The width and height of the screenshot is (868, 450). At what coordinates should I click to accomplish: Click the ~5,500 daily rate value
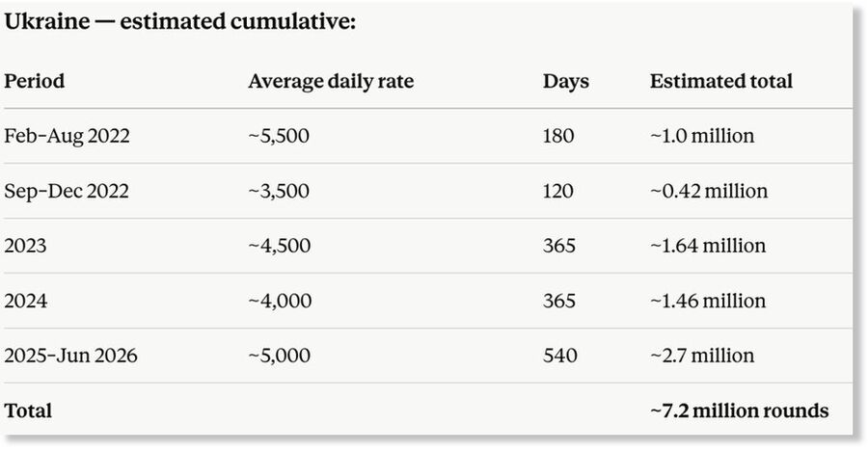click(279, 136)
